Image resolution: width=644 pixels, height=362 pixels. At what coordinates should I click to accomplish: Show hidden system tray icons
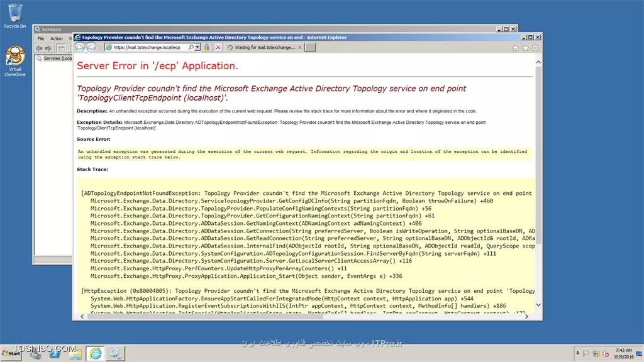pyautogui.click(x=577, y=353)
